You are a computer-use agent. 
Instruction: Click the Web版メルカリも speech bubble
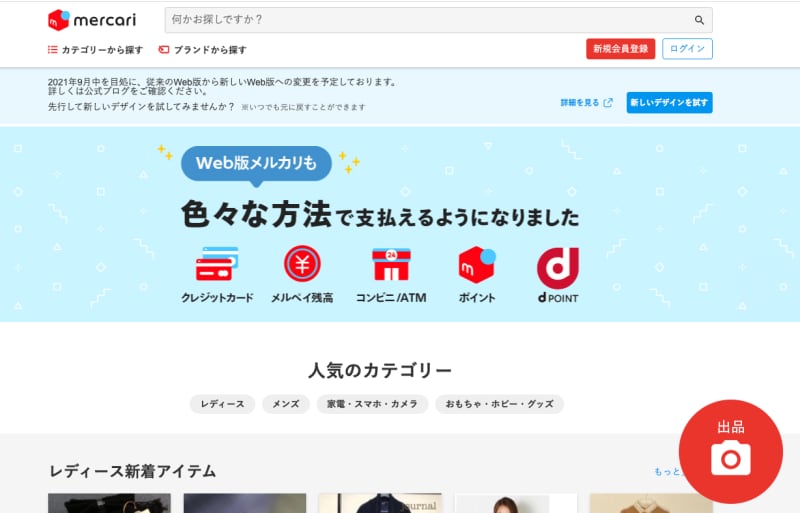click(256, 163)
